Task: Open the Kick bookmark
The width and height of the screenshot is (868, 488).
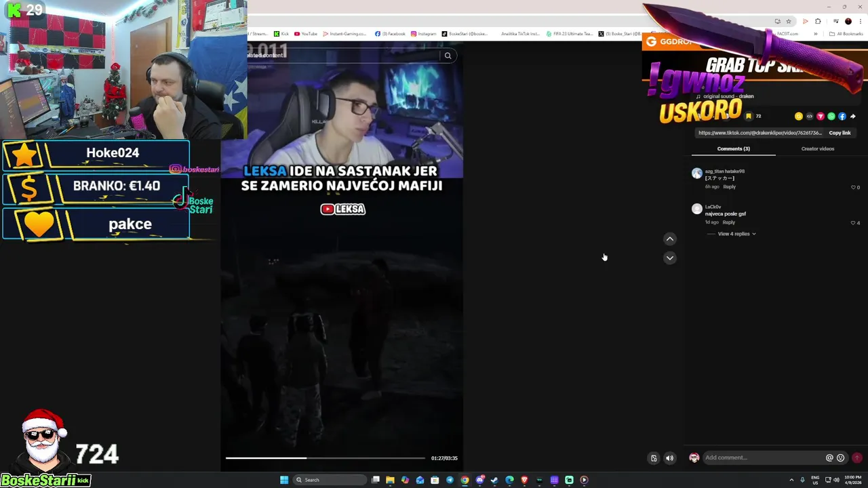Action: point(281,33)
